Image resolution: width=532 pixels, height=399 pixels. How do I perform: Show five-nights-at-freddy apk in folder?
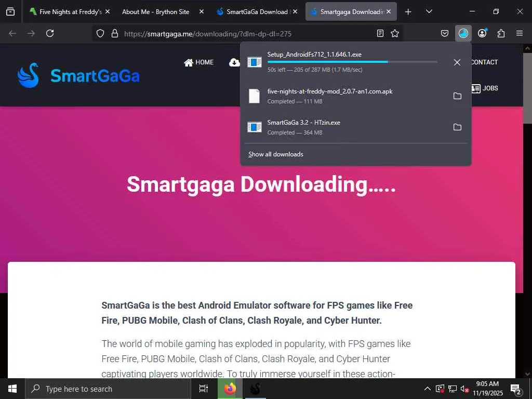[457, 96]
